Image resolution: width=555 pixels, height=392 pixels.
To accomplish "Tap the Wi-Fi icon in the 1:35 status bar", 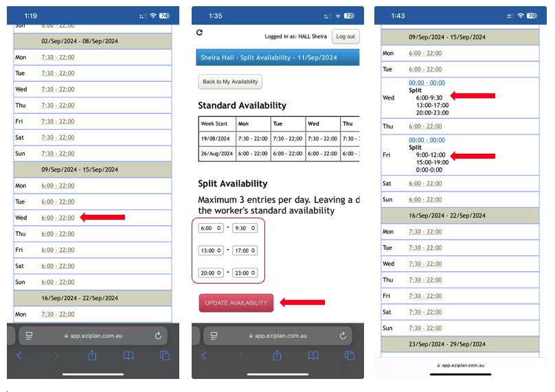I will click(x=338, y=16).
